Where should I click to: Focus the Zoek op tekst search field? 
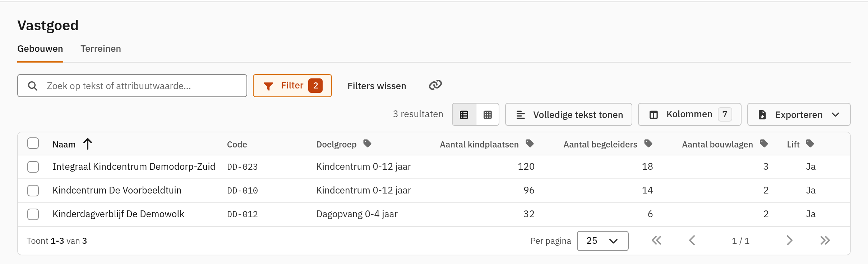(x=132, y=86)
